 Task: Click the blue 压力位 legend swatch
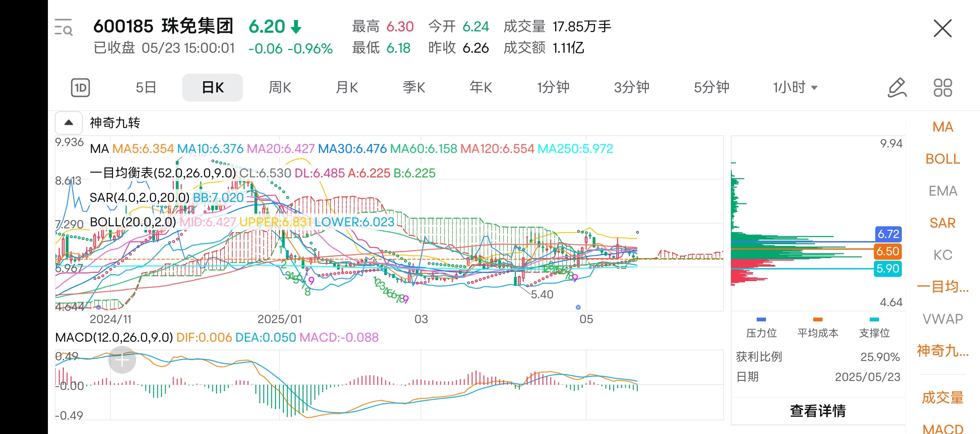pyautogui.click(x=761, y=320)
